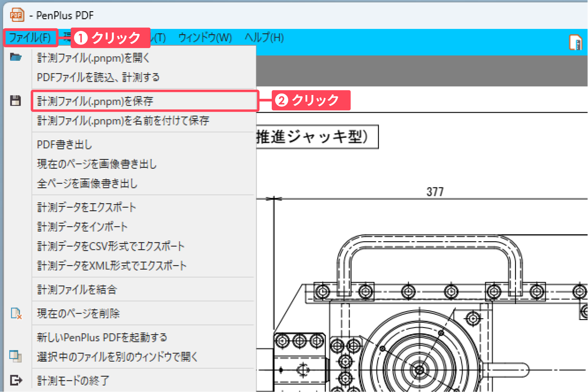Click the separate window icon

(x=16, y=356)
